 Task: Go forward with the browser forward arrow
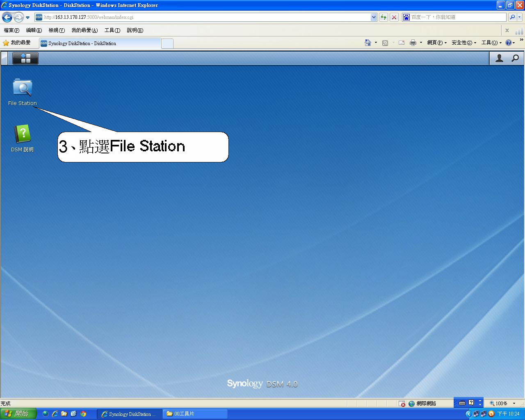tap(18, 17)
